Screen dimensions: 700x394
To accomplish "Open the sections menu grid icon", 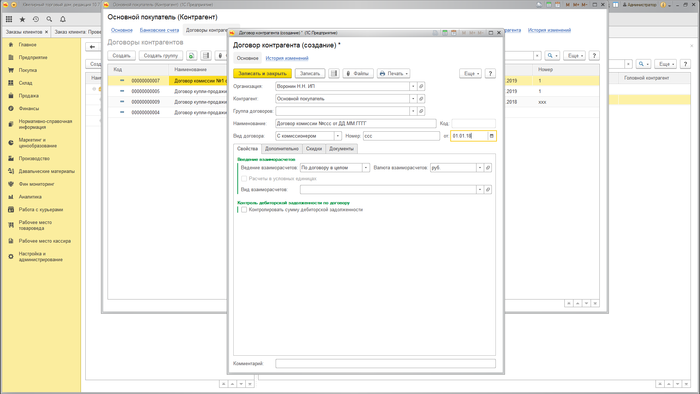I will coord(9,19).
